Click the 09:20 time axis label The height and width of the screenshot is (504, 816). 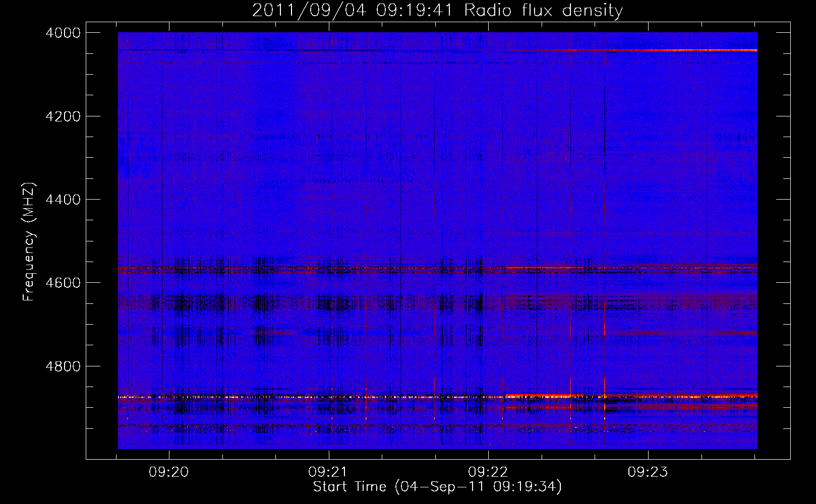[169, 472]
